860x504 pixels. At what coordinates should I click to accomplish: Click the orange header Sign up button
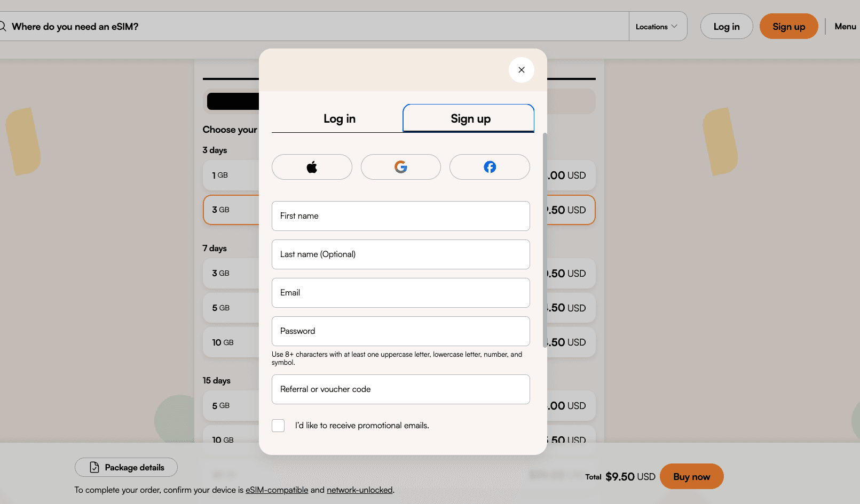tap(788, 27)
